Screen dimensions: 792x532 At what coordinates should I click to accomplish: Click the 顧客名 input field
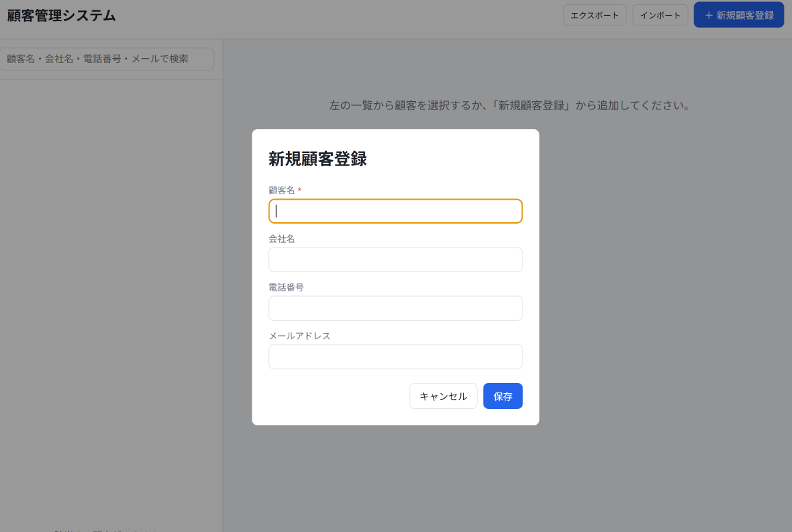(x=395, y=211)
